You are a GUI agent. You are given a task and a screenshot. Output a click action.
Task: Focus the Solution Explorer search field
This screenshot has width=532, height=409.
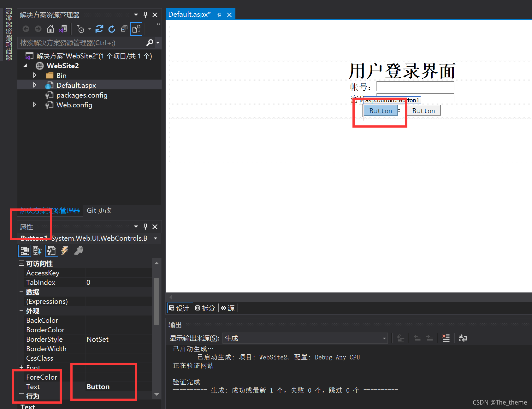(82, 43)
